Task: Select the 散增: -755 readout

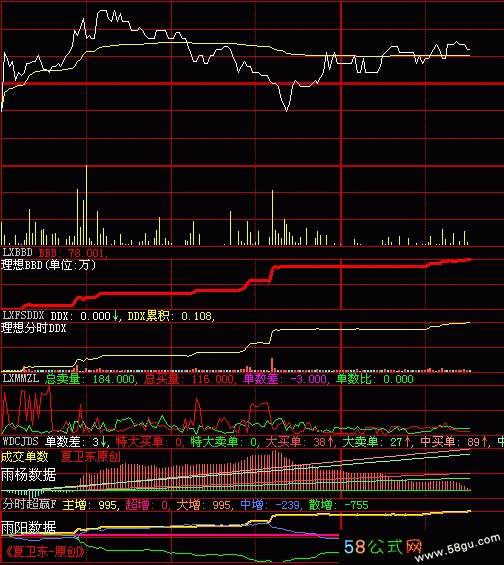Action: tap(339, 504)
